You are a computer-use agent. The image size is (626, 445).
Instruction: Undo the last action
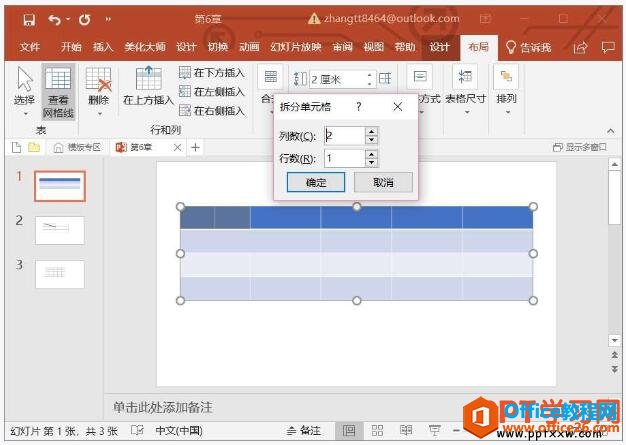pyautogui.click(x=54, y=20)
